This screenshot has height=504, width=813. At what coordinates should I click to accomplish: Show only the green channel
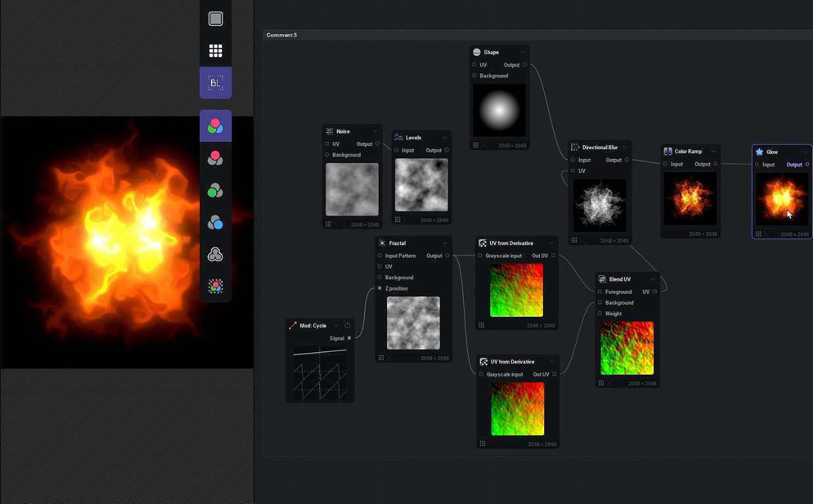pos(216,190)
